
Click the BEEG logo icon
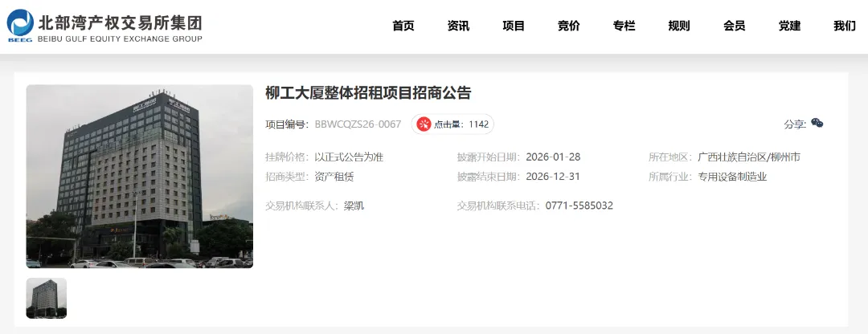point(20,26)
